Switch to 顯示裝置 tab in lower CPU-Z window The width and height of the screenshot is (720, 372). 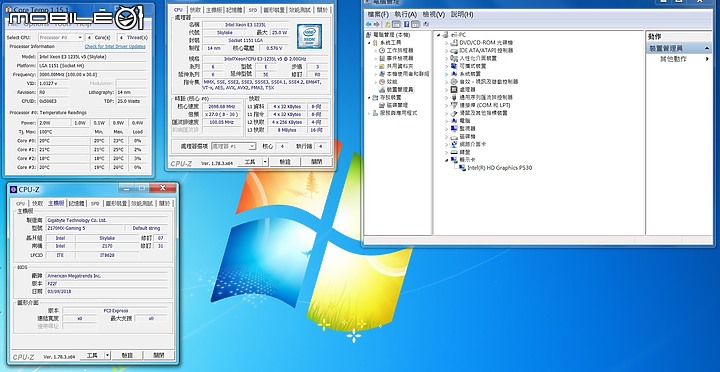(x=116, y=203)
